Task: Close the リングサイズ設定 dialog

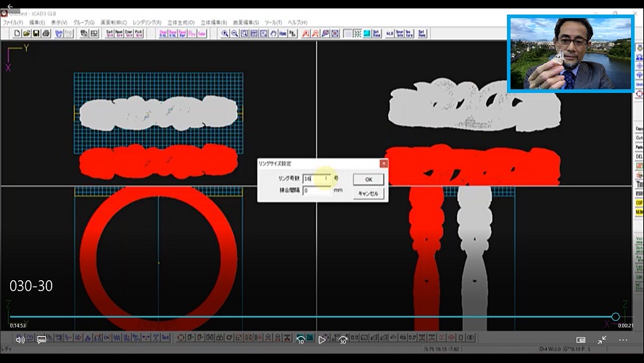Action: [x=384, y=163]
